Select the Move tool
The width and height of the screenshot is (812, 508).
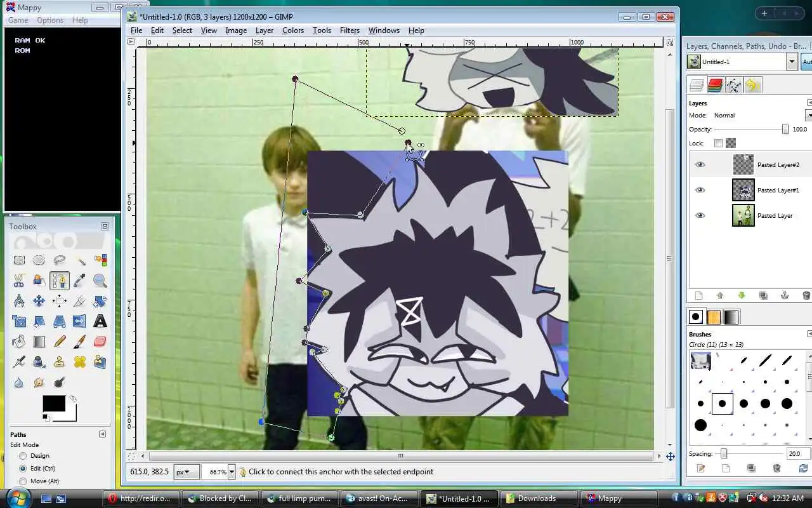pos(39,301)
